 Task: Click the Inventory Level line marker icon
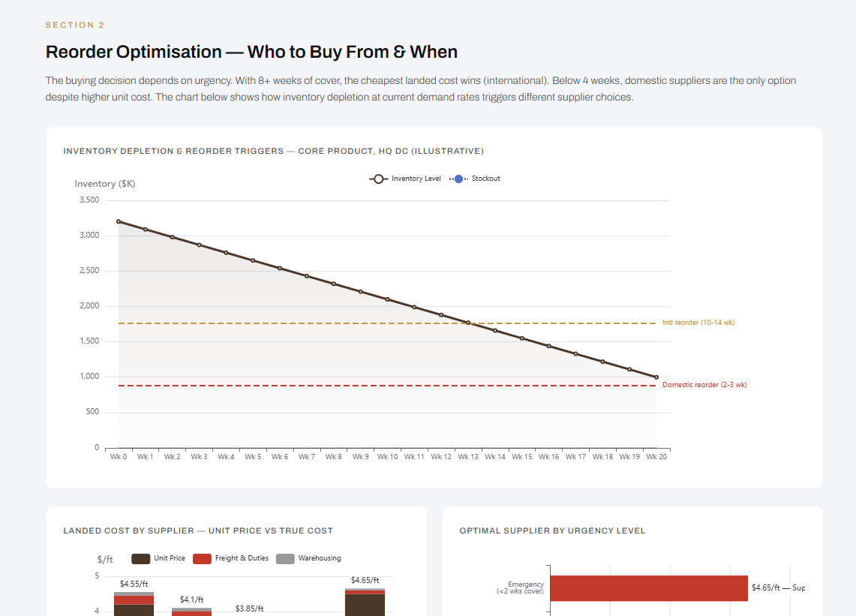378,179
